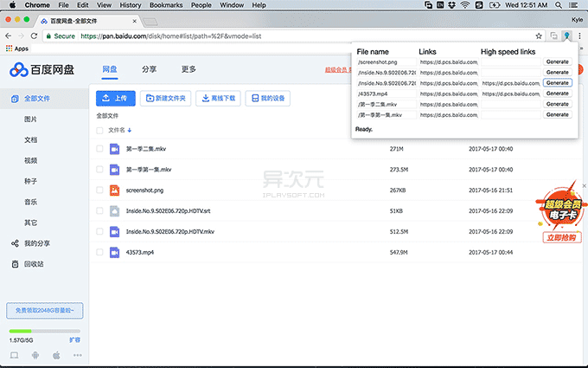This screenshot has width=588, height=368.
Task: Click the browser back arrow
Action: coord(9,36)
